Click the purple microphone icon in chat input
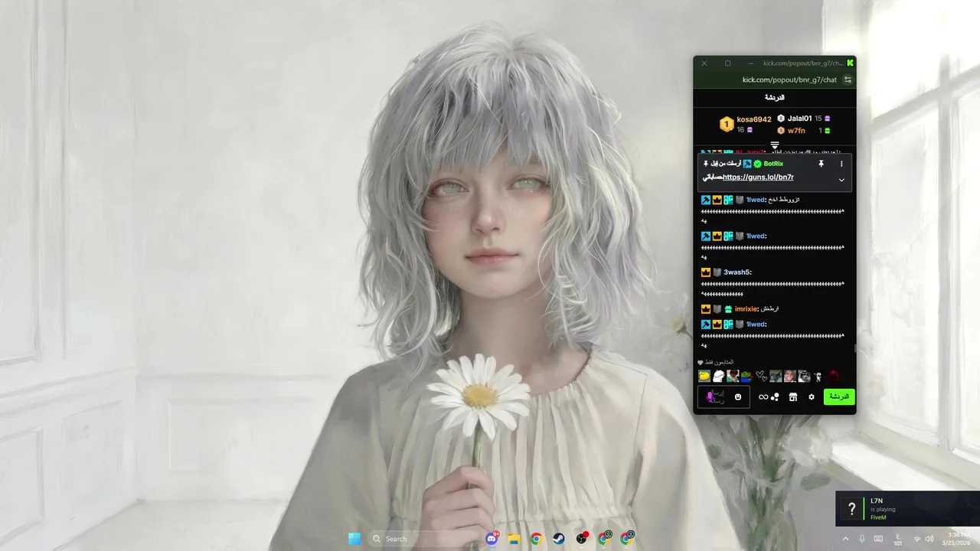This screenshot has width=980, height=551. point(710,396)
